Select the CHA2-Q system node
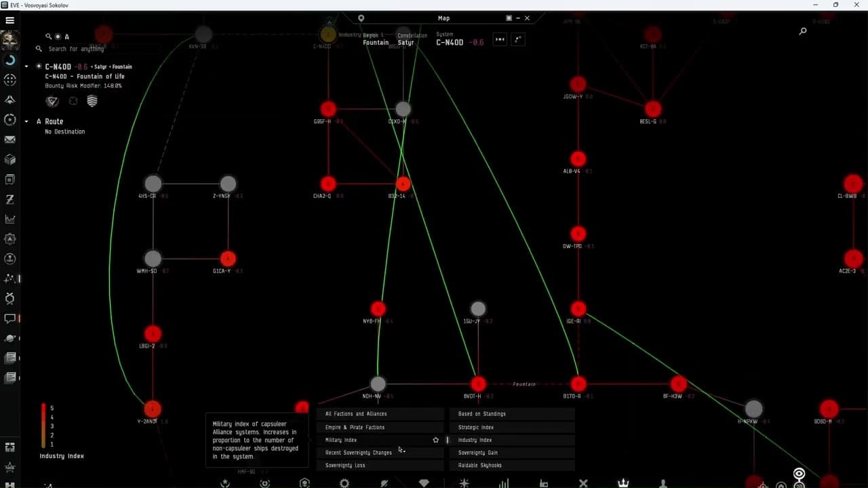Screen dimensions: 868x488 tap(328, 184)
